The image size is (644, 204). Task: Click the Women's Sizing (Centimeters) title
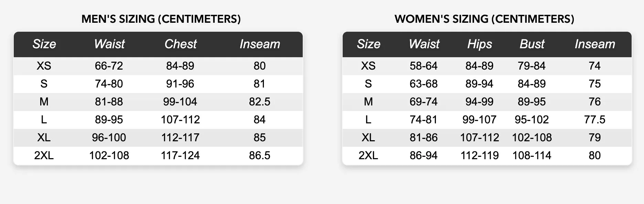point(484,19)
